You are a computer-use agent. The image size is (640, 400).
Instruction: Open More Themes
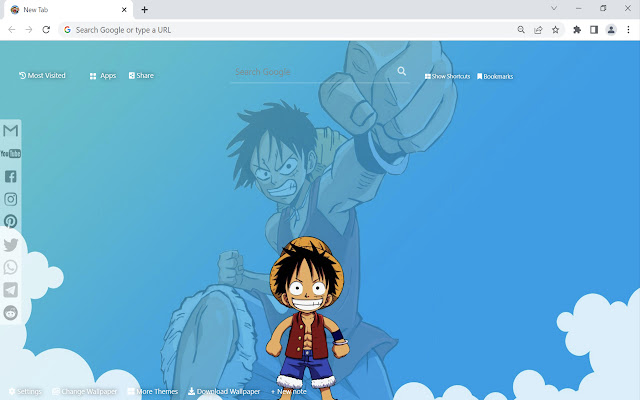click(153, 391)
